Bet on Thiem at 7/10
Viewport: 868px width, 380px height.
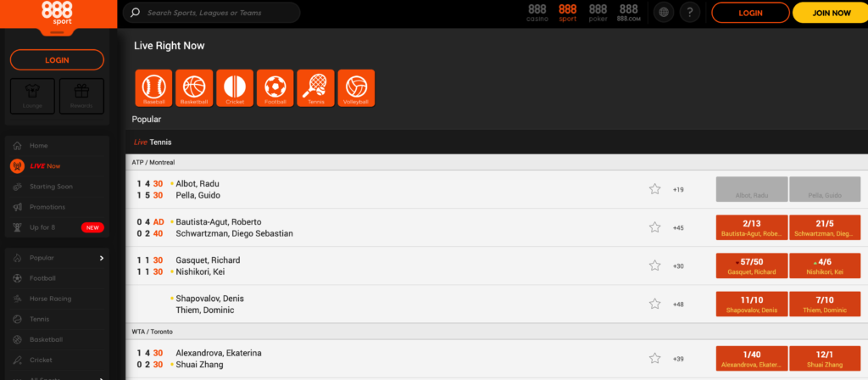[825, 305]
